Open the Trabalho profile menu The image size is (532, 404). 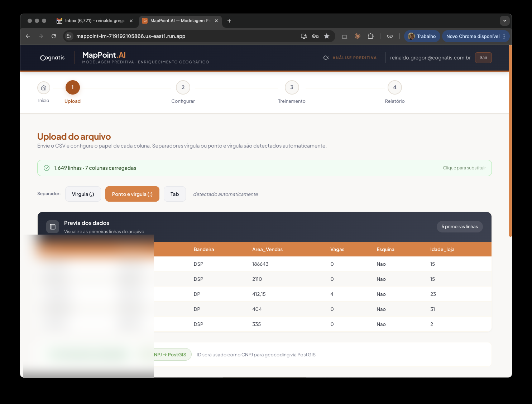click(x=422, y=36)
